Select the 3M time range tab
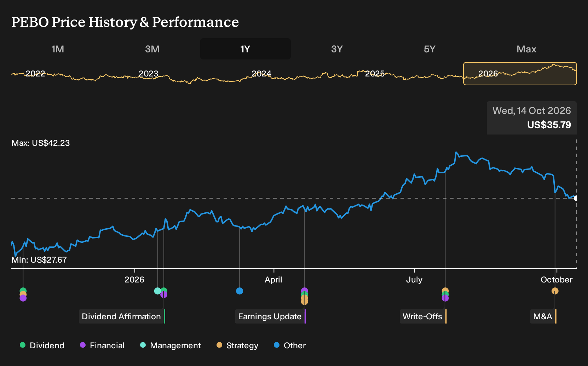 pyautogui.click(x=152, y=49)
